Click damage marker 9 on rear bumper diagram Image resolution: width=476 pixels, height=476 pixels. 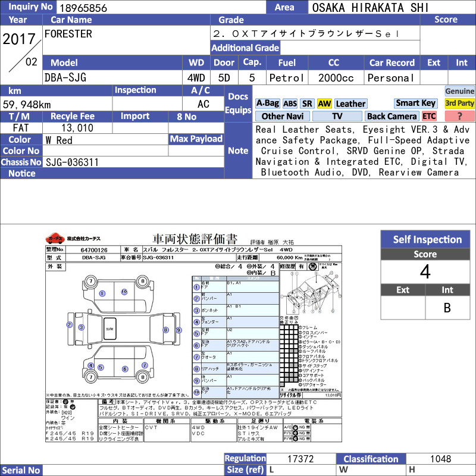pyautogui.click(x=179, y=330)
